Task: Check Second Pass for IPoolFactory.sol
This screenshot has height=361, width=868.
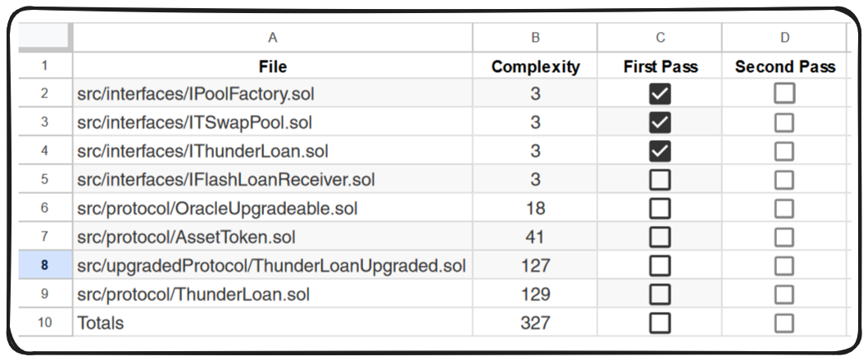Action: click(784, 94)
